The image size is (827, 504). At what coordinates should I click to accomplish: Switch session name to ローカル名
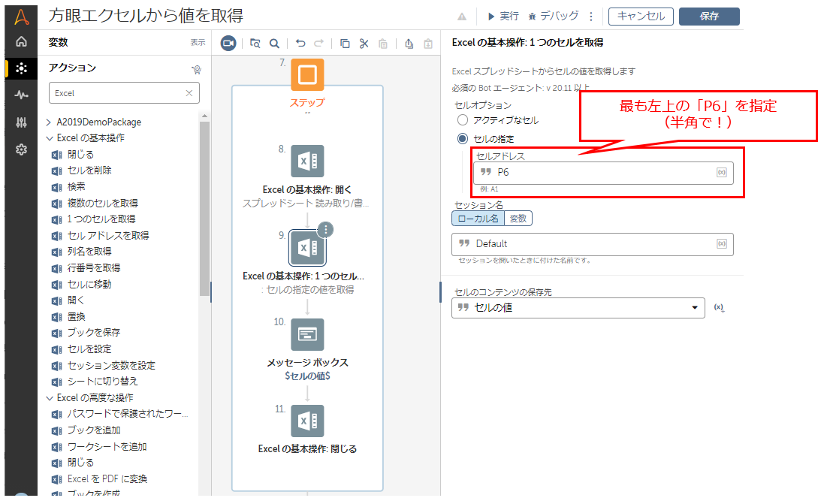[478, 219]
